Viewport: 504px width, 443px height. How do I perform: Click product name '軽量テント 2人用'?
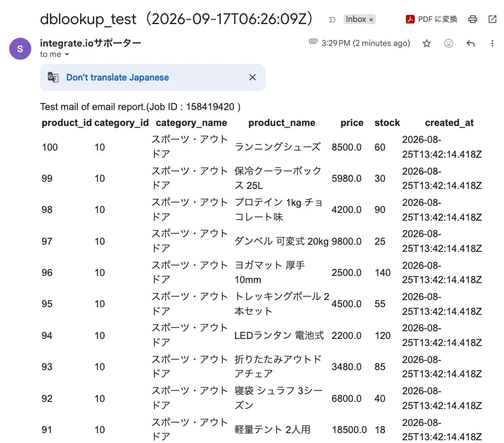(272, 429)
